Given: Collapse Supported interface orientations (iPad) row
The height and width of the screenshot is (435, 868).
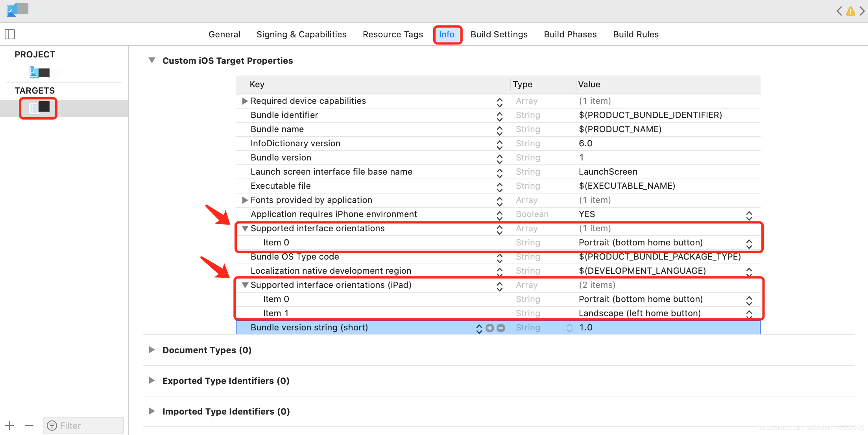Looking at the screenshot, I should click(x=245, y=285).
